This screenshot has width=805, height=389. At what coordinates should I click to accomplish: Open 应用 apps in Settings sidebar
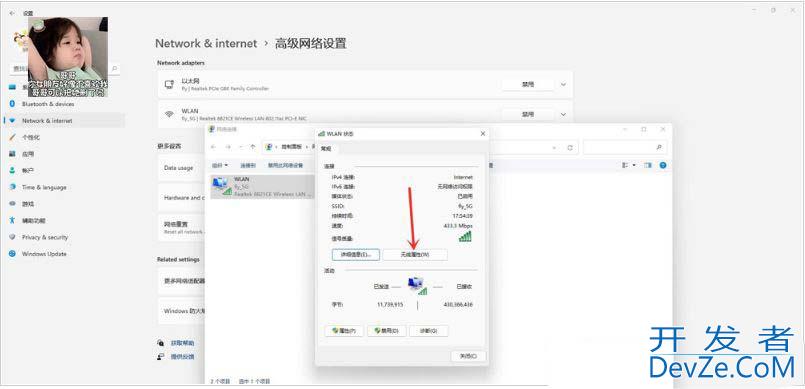coord(28,154)
